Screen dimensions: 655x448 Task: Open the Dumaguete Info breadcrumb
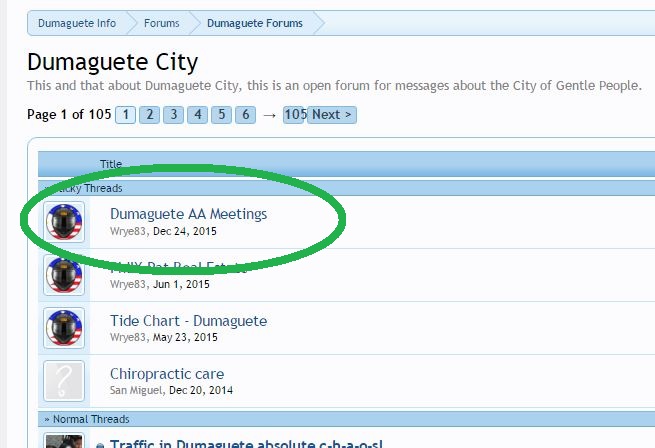(x=77, y=23)
